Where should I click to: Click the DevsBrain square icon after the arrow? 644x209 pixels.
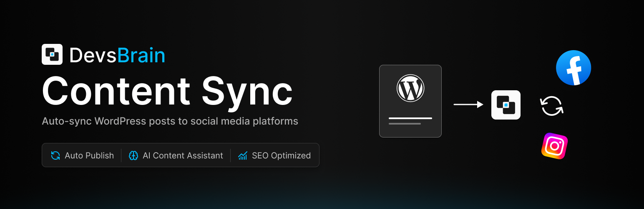[x=506, y=105]
